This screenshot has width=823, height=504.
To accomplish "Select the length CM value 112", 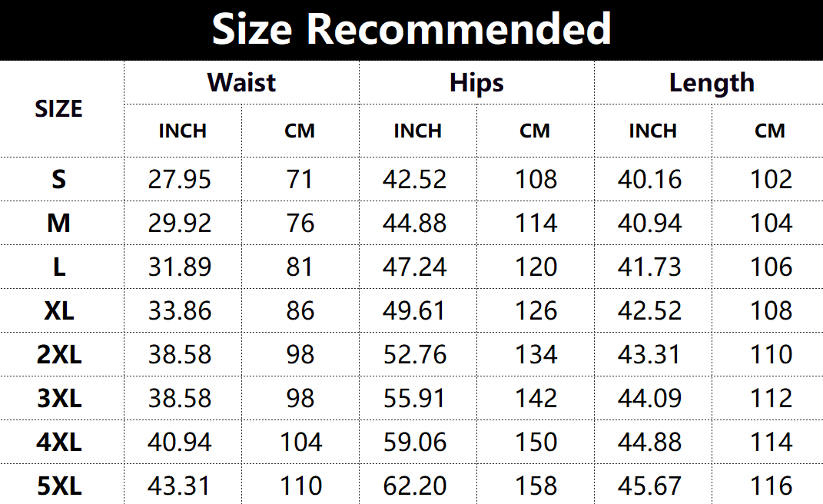I will tap(771, 399).
